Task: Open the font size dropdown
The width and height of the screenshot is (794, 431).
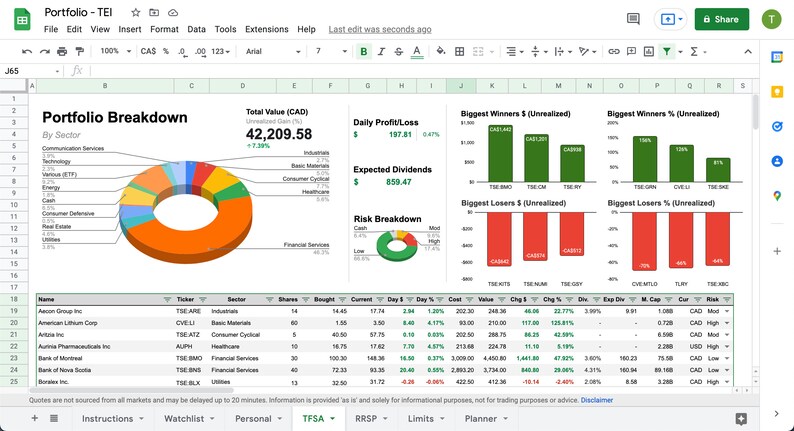Action: 331,51
